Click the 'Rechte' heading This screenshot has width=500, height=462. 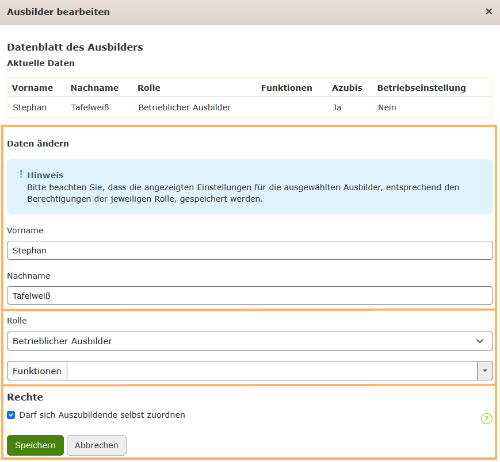(25, 397)
